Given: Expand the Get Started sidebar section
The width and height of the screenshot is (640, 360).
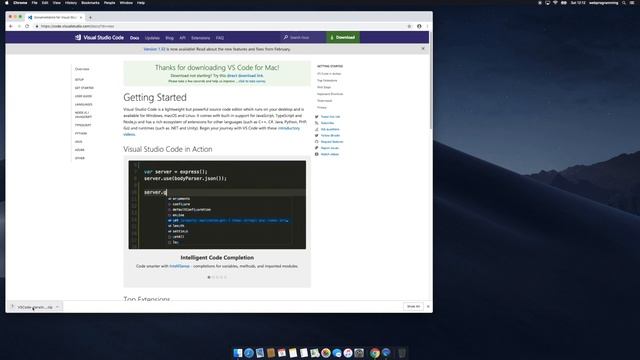Looking at the screenshot, I should 84,88.
